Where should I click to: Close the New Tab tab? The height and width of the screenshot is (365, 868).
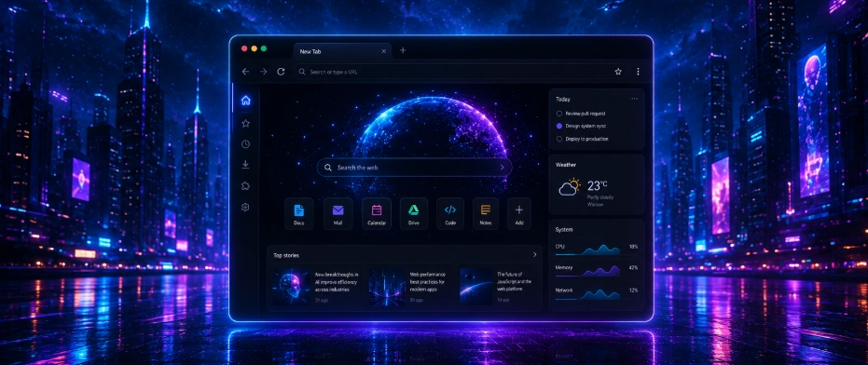pos(383,51)
